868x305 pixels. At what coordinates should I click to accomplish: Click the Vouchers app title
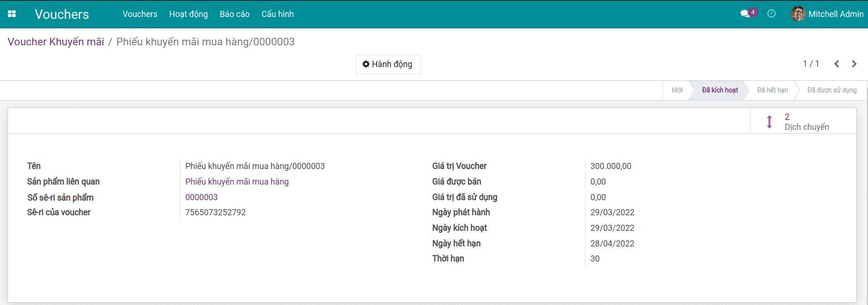point(62,14)
